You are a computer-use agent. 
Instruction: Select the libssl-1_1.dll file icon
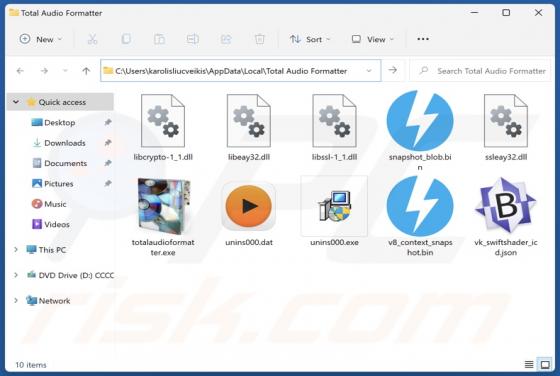(x=334, y=121)
